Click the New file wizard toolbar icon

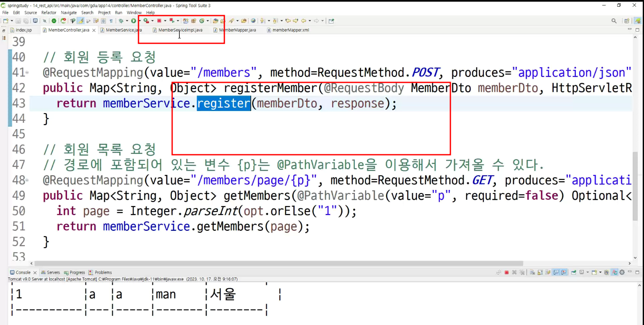[x=5, y=21]
